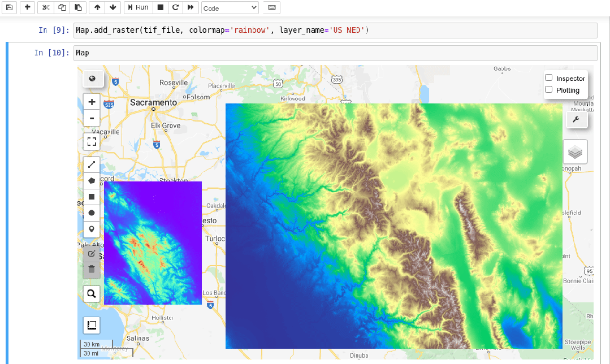Cut selected cell with the scissors icon

(46, 8)
